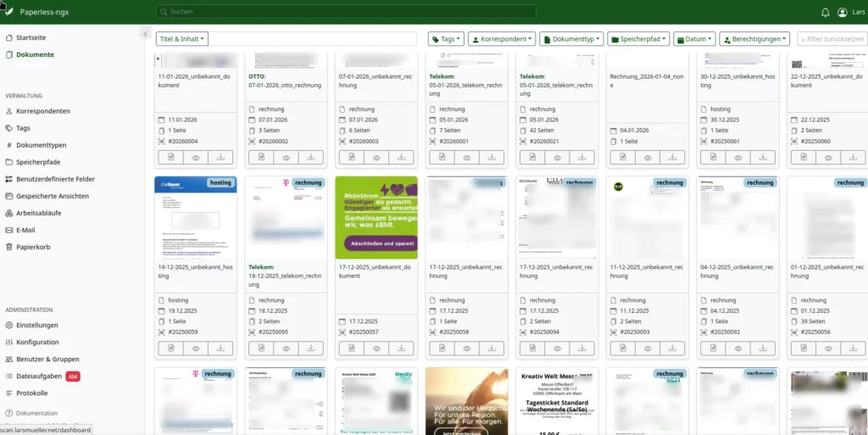
Task: Click the Rechnung_2026-01-04_none title
Action: (x=647, y=81)
